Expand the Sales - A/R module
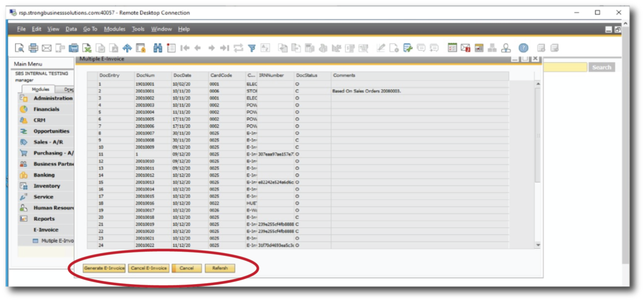644x301 pixels. pos(49,142)
